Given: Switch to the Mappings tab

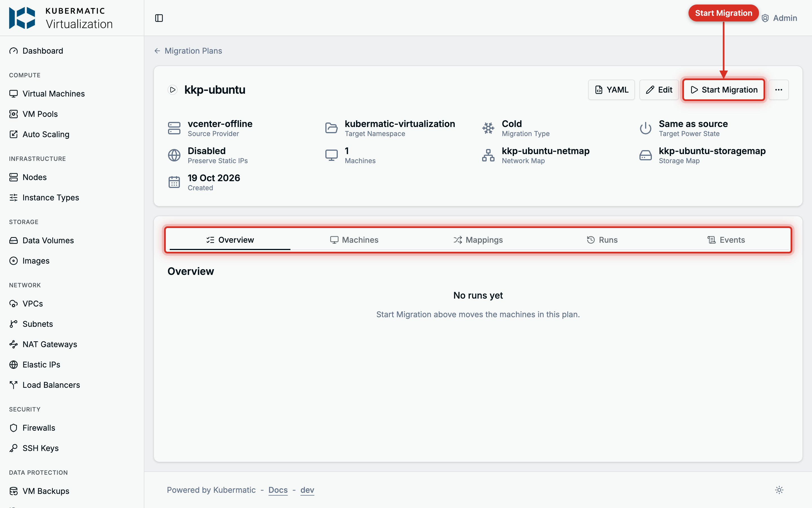Looking at the screenshot, I should coord(478,240).
